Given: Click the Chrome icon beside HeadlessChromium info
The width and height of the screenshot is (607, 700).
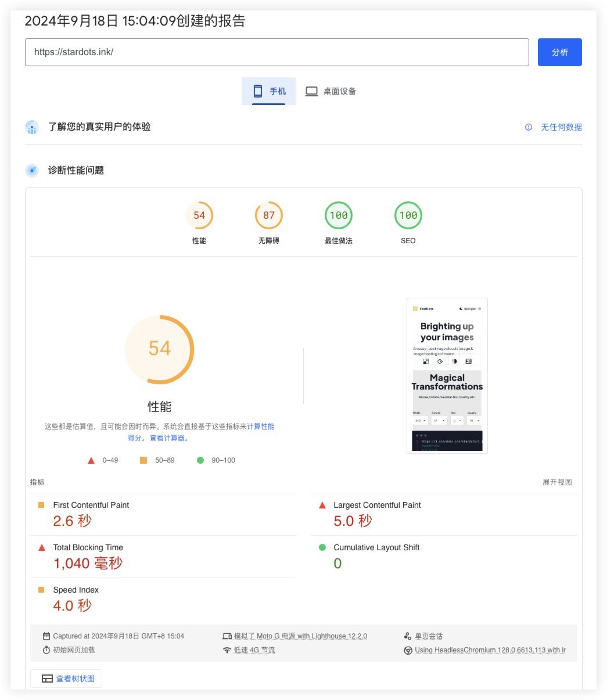Looking at the screenshot, I should tap(408, 650).
